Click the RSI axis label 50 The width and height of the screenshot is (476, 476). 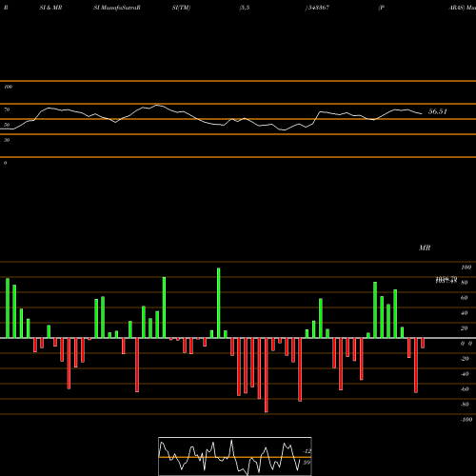(7, 125)
